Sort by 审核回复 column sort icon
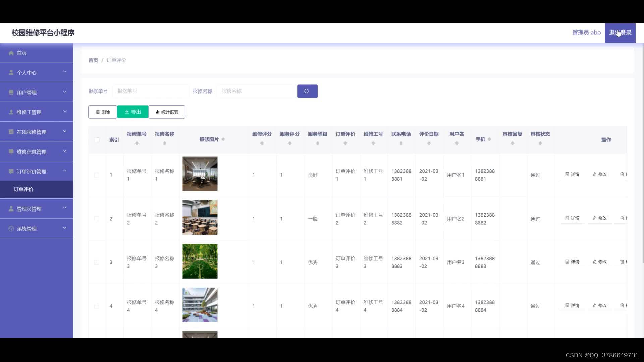644x362 pixels. tap(512, 143)
